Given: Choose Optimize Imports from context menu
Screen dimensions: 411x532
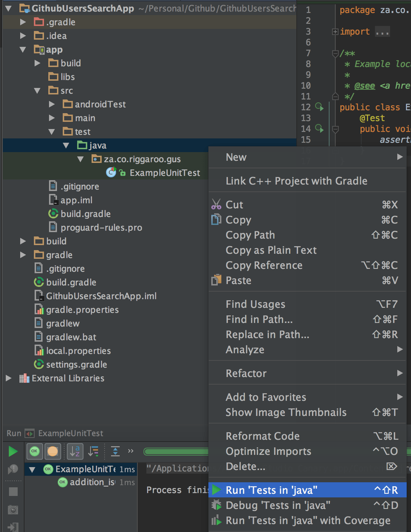Looking at the screenshot, I should pos(268,451).
